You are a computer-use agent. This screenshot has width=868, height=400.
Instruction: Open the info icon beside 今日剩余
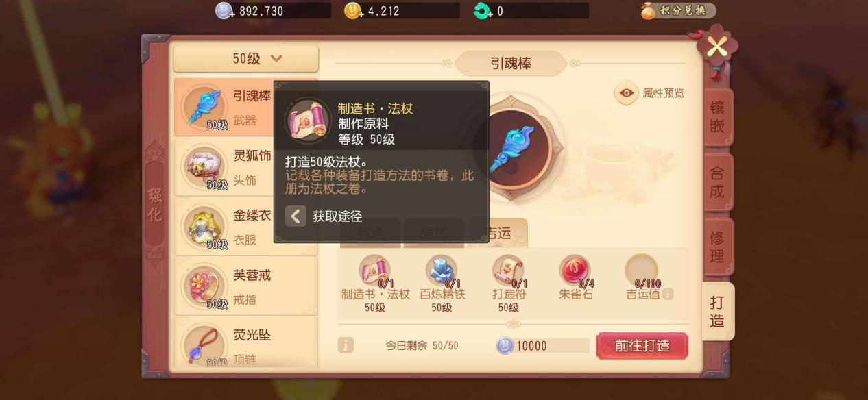(346, 345)
